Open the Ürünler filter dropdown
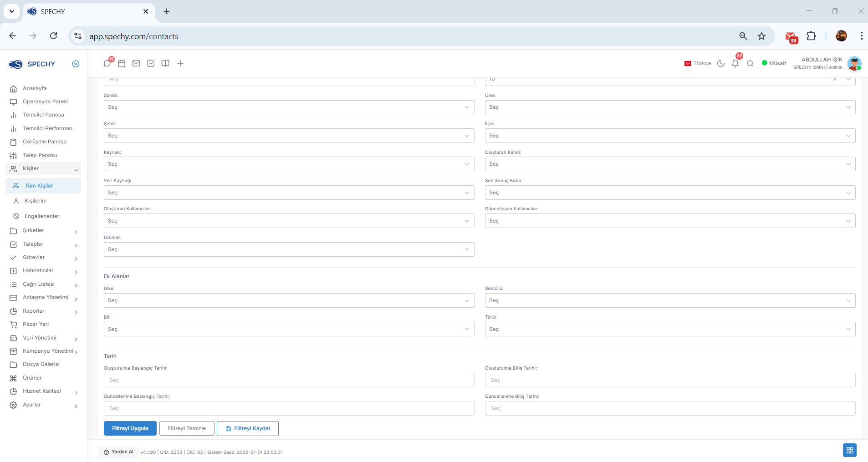868x462 pixels. pos(289,249)
